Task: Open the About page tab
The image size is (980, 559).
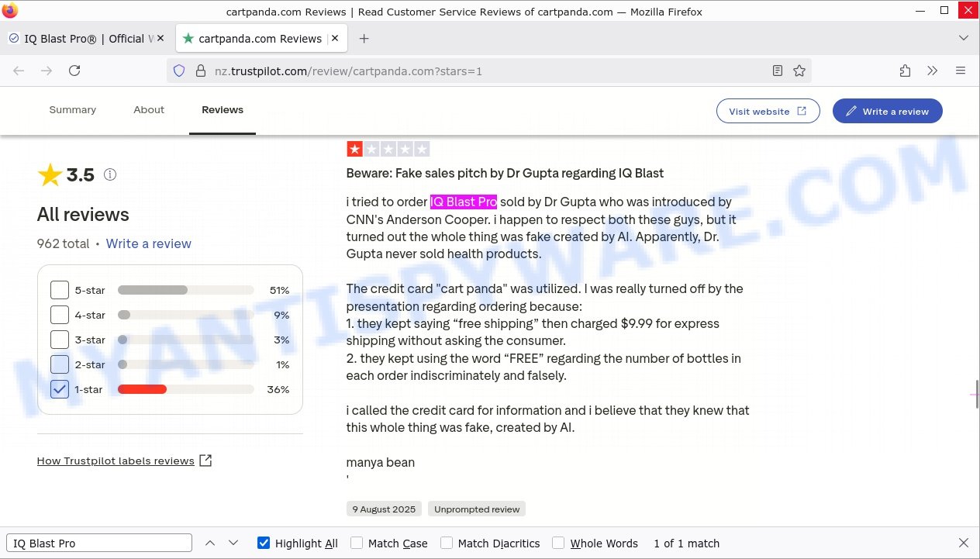Action: [149, 110]
